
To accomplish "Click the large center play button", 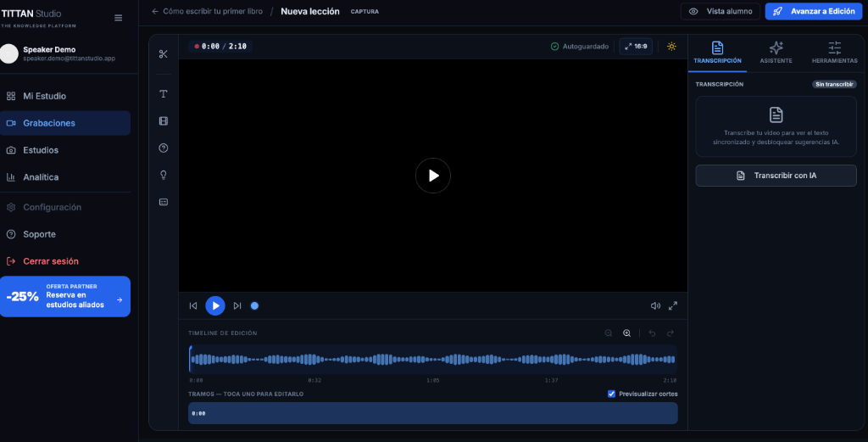I will click(x=433, y=176).
